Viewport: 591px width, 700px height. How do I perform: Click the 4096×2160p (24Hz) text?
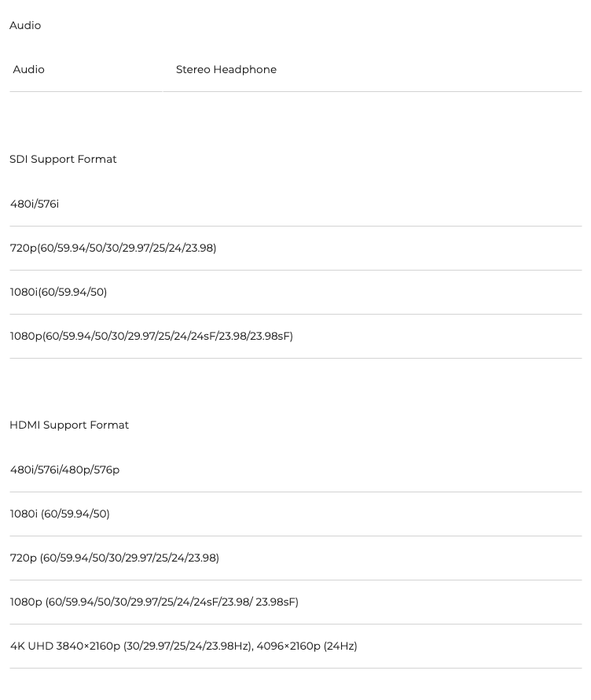click(x=307, y=646)
